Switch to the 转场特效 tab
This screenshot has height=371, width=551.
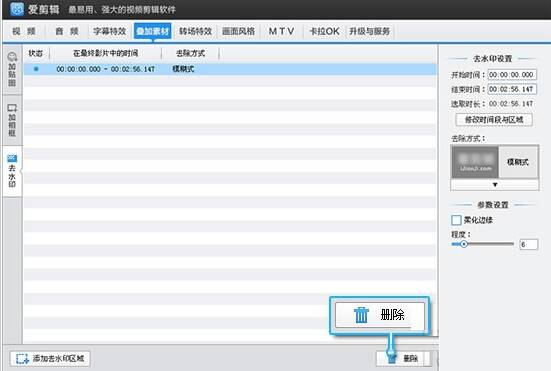coord(195,31)
